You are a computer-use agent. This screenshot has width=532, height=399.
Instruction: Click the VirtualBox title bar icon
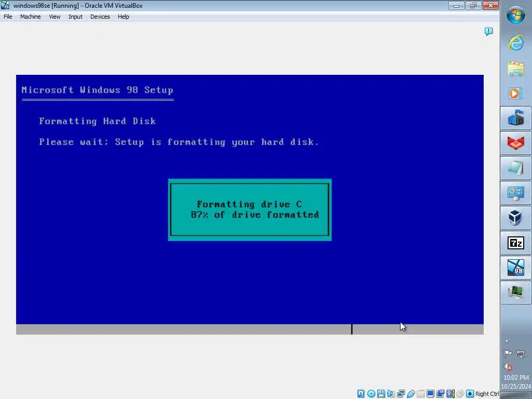pos(5,5)
